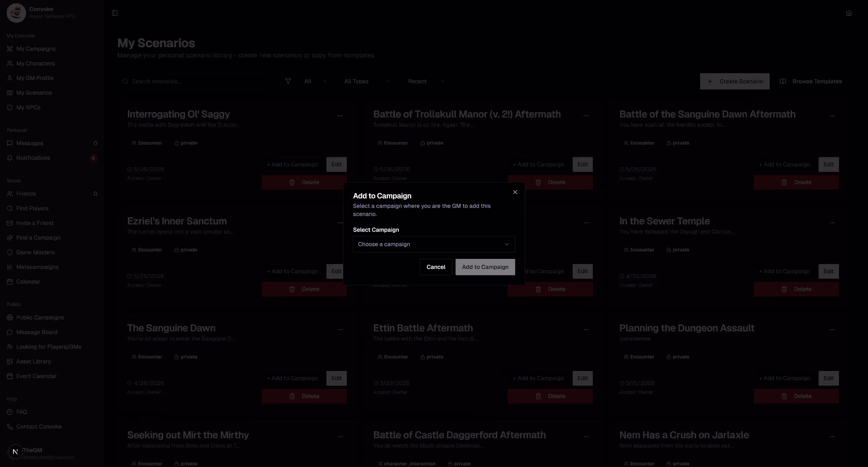Open more options for Ettin Battle Aftermath
Viewport: 868px width, 467px height.
tap(586, 330)
